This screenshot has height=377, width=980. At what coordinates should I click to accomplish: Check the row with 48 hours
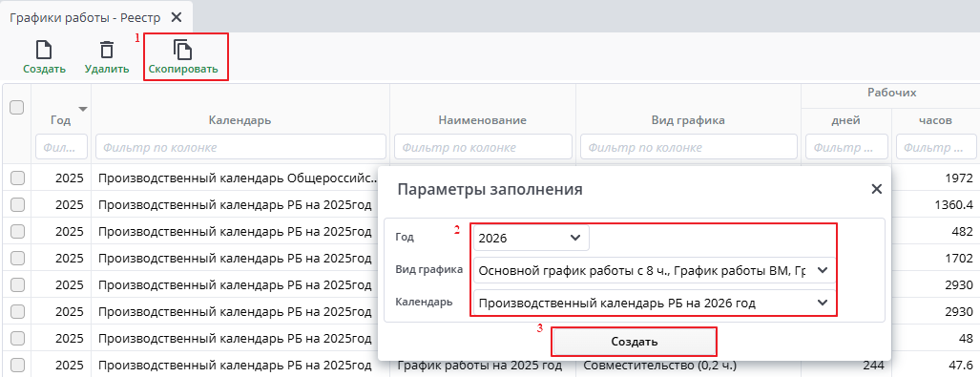[x=17, y=338]
